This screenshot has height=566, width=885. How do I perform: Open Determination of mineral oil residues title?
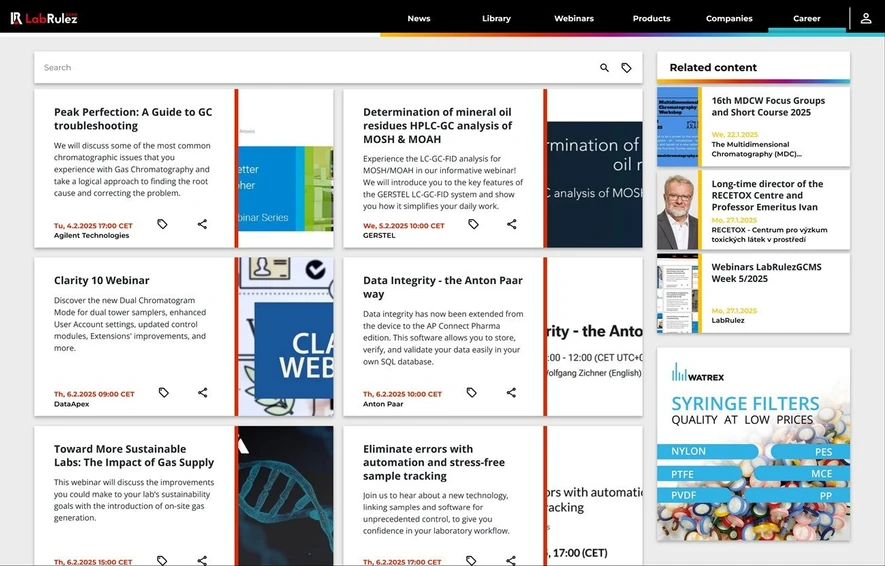437,125
